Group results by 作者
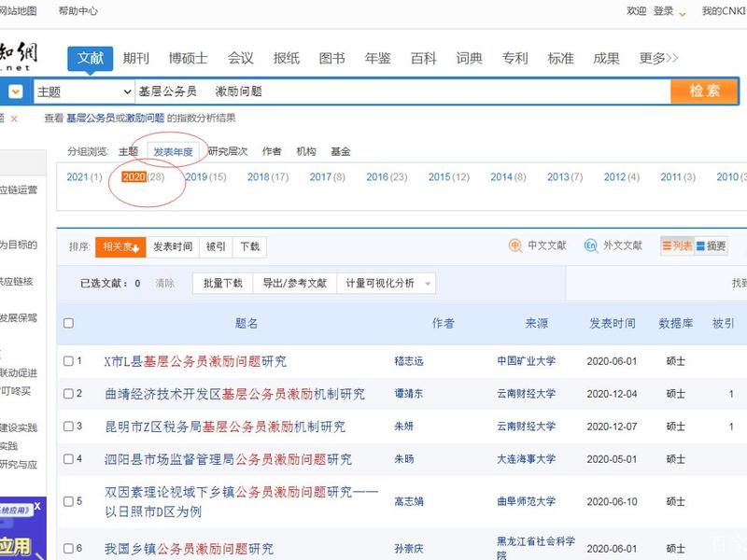 pyautogui.click(x=272, y=152)
